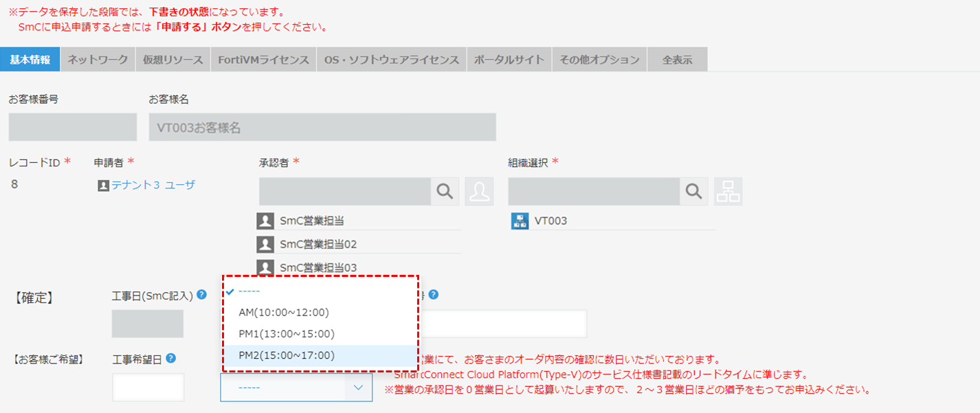Search organizations with the 組織選択 magnifier icon
The height and width of the screenshot is (413, 980).
[694, 191]
